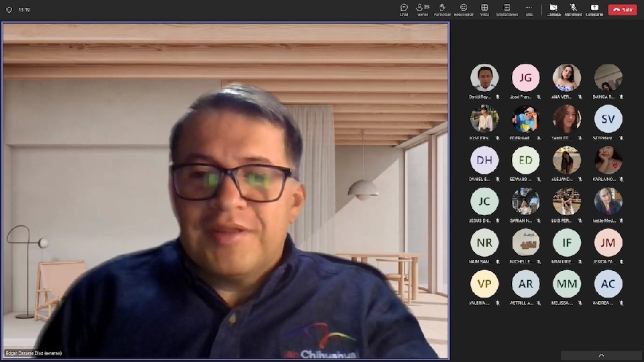The height and width of the screenshot is (362, 644).
Task: Select the VP avatar of Valeria
Action: click(x=484, y=284)
